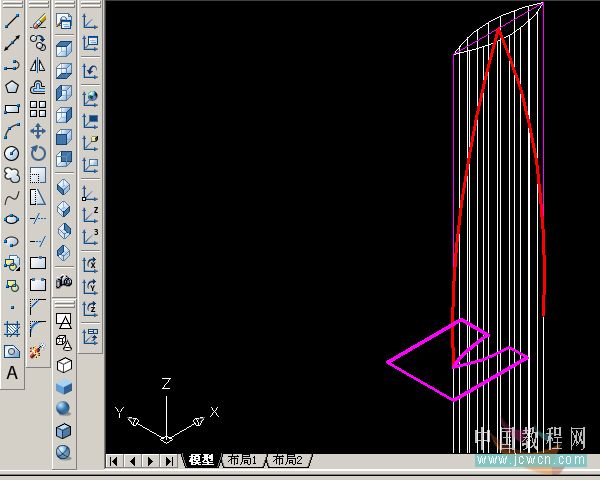The height and width of the screenshot is (480, 600).
Task: Select the Chamfer tool
Action: coord(38,307)
